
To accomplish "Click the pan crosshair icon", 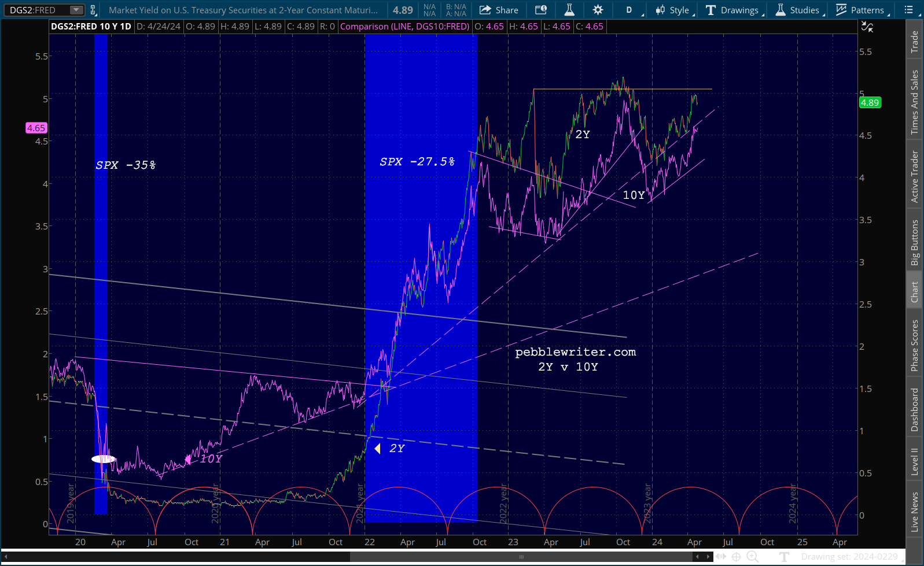I will click(736, 557).
